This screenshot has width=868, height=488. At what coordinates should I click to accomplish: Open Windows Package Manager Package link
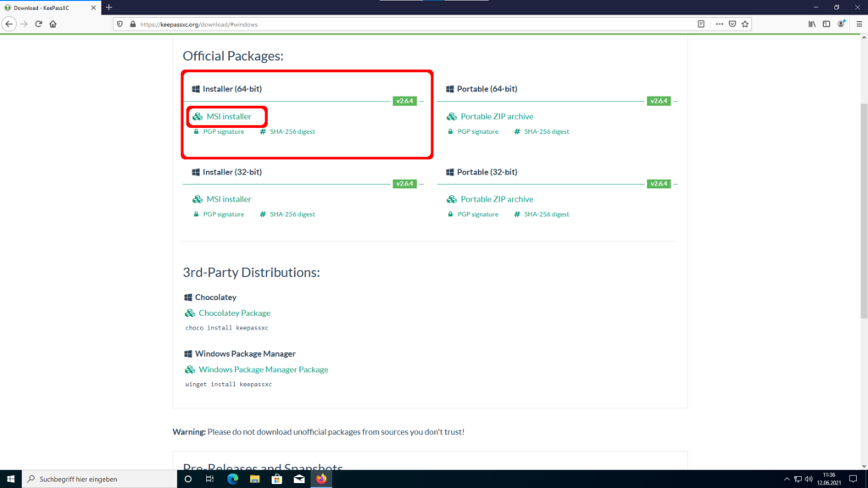point(264,369)
